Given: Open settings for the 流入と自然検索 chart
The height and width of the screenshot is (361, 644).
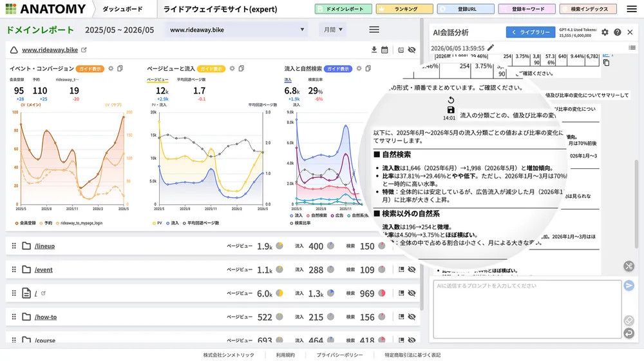Looking at the screenshot, I should [359, 69].
